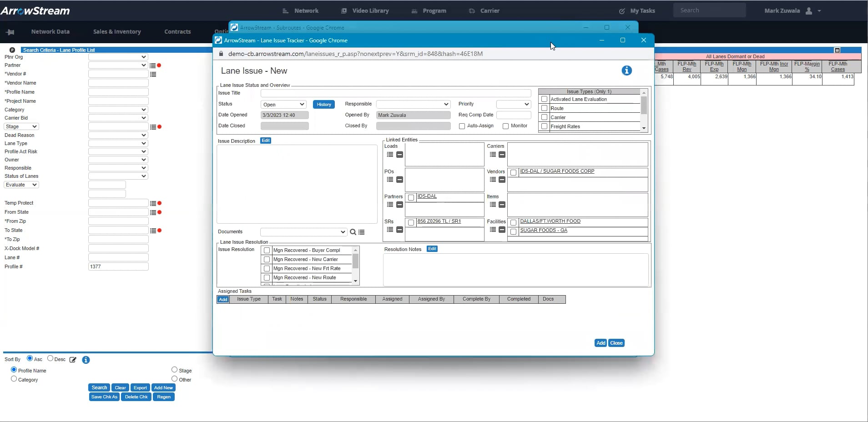The height and width of the screenshot is (422, 868).
Task: Open the list icon beside Vendor # field
Action: pyautogui.click(x=153, y=74)
